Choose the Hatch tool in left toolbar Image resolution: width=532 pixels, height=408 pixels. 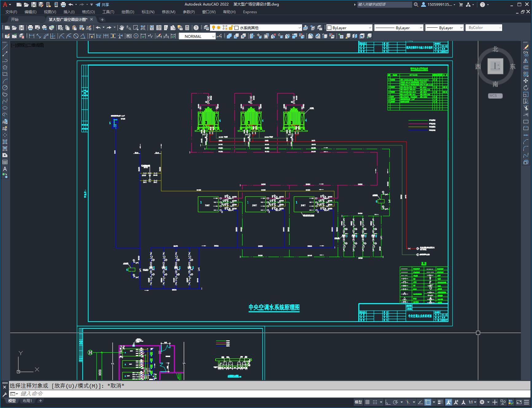[x=5, y=142]
